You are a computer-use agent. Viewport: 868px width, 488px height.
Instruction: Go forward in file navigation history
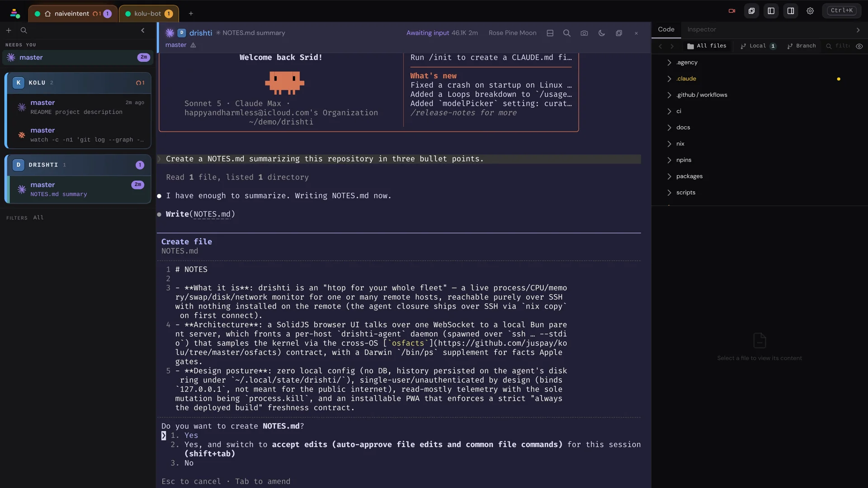pyautogui.click(x=672, y=46)
